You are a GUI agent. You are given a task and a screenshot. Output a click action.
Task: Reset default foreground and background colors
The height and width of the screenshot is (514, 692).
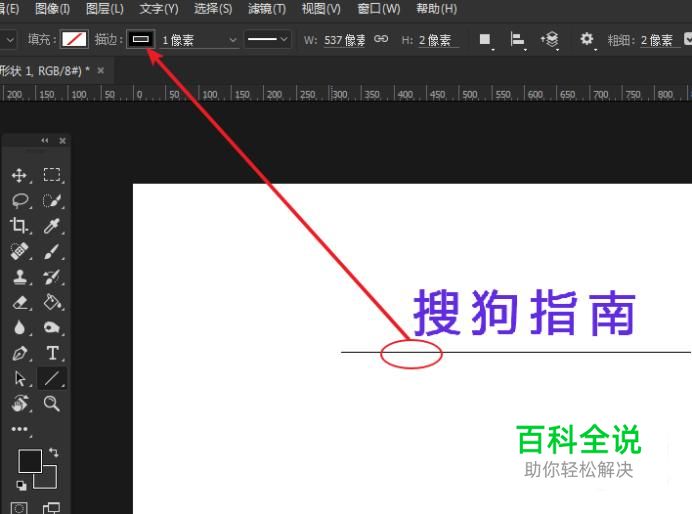click(21, 485)
